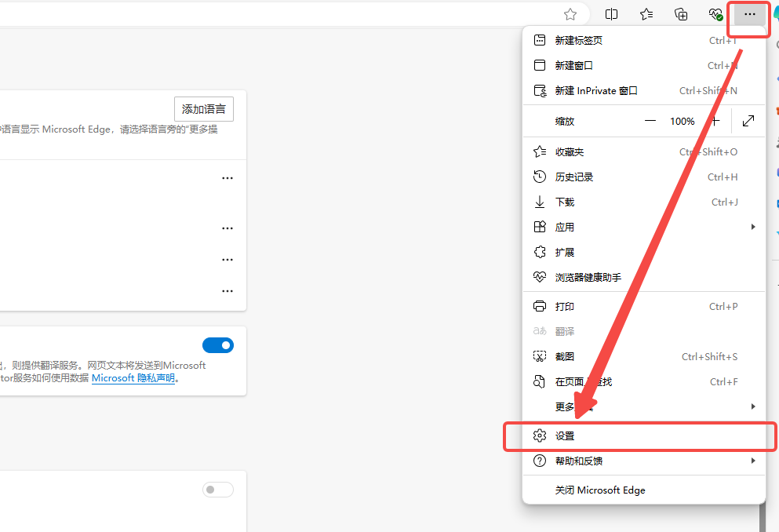This screenshot has height=532, width=779.
Task: Open the Collections toolbar icon
Action: pos(681,14)
